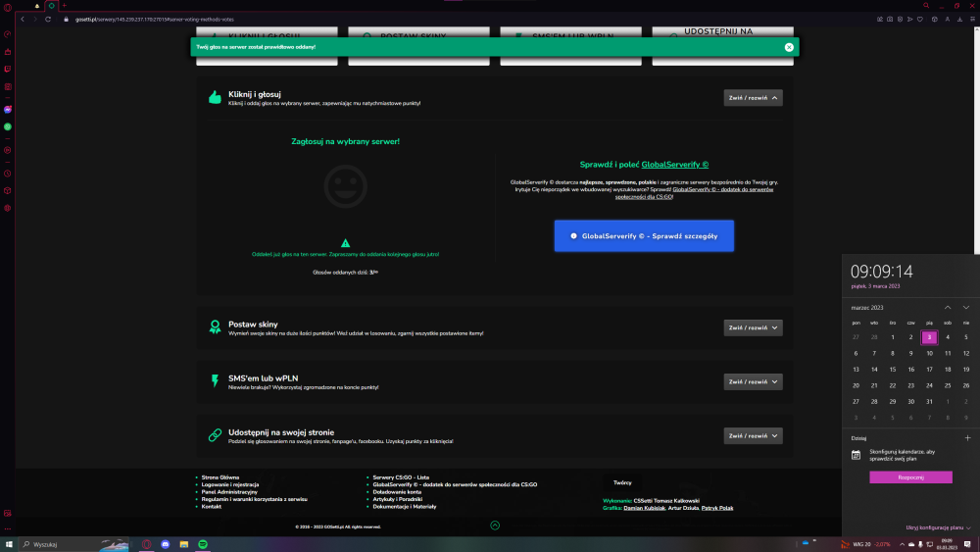
Task: Select today, March 3, in calendar
Action: click(x=929, y=337)
